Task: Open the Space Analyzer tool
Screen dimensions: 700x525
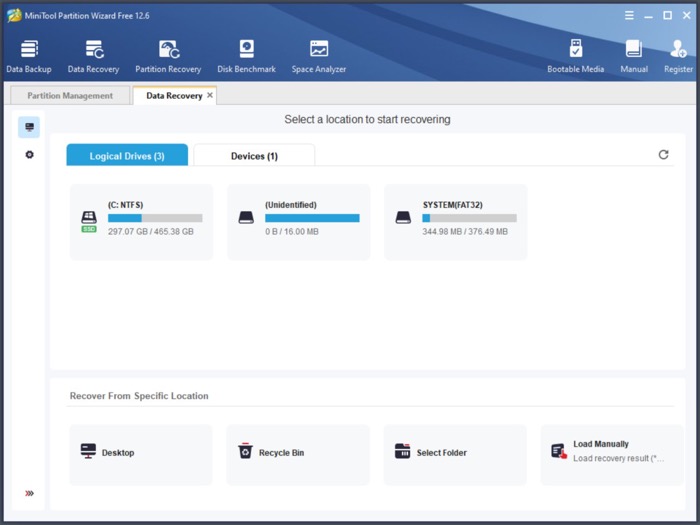Action: [x=319, y=56]
